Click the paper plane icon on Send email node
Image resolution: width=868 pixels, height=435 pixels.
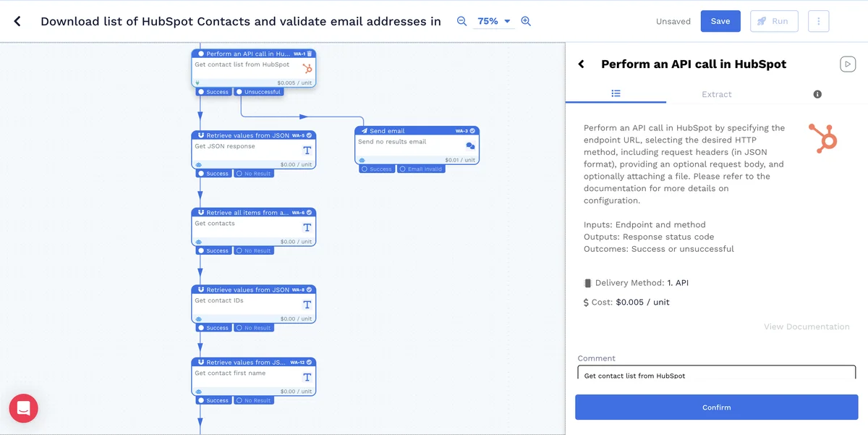pyautogui.click(x=364, y=131)
